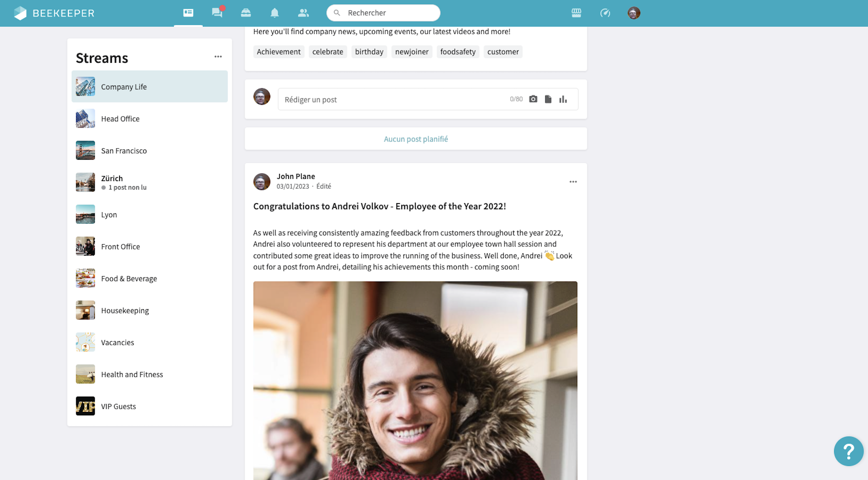Select the Company Life stream
Image resolution: width=868 pixels, height=480 pixels.
(150, 86)
